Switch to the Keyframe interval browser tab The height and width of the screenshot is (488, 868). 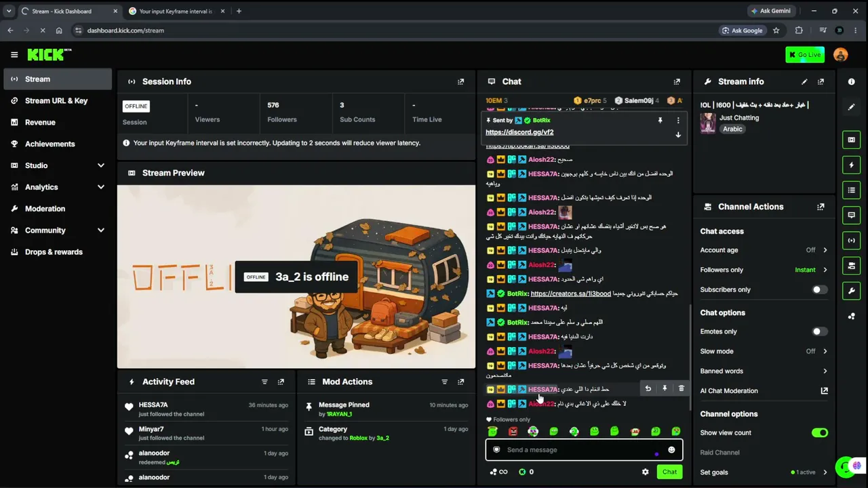point(176,11)
